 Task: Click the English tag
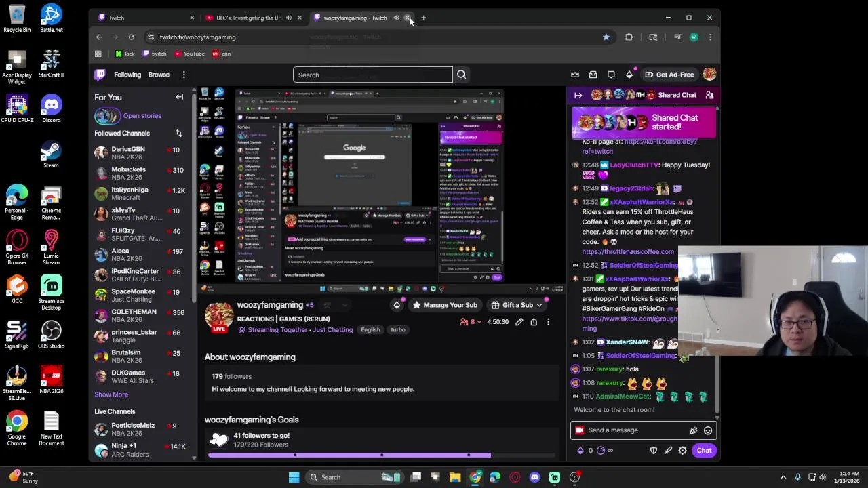pos(370,330)
